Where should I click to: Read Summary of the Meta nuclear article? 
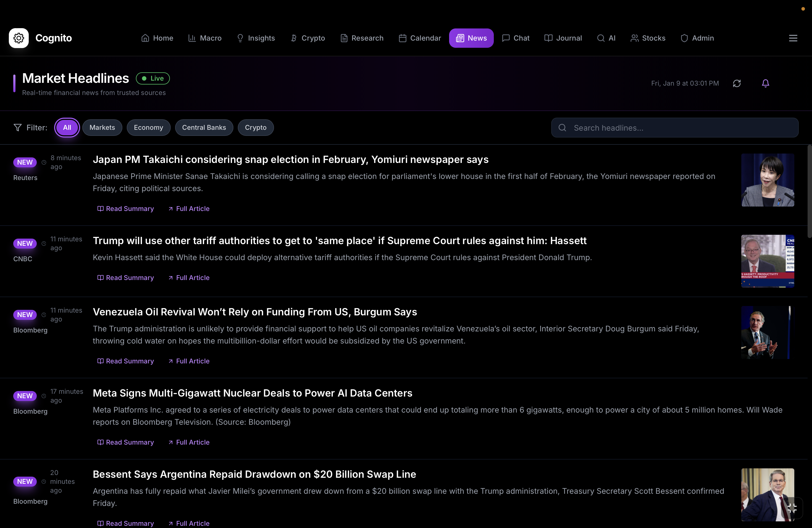[x=126, y=442]
